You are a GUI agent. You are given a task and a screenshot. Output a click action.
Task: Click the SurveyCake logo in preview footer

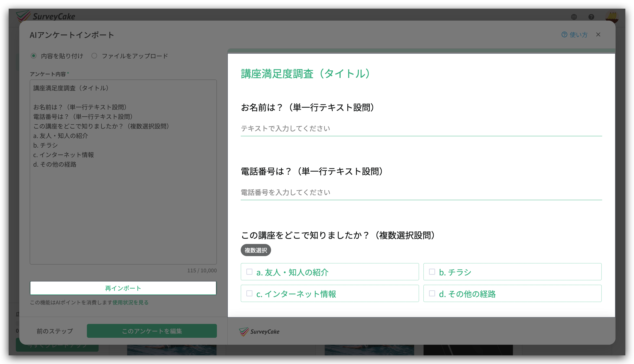coord(259,331)
